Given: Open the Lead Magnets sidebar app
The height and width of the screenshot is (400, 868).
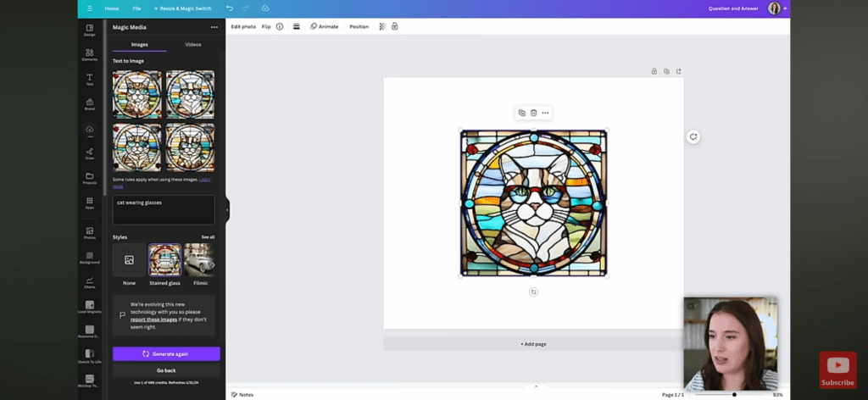Looking at the screenshot, I should click(x=90, y=307).
